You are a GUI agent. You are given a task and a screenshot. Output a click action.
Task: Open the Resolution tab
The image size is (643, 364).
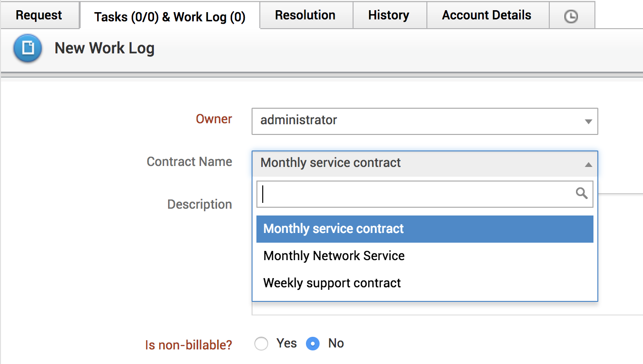305,16
